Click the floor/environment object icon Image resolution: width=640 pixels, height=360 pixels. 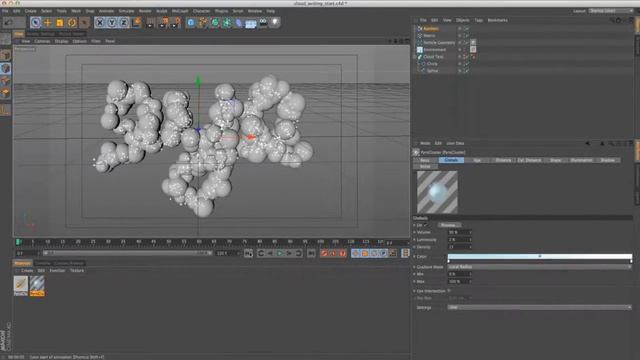[251, 23]
